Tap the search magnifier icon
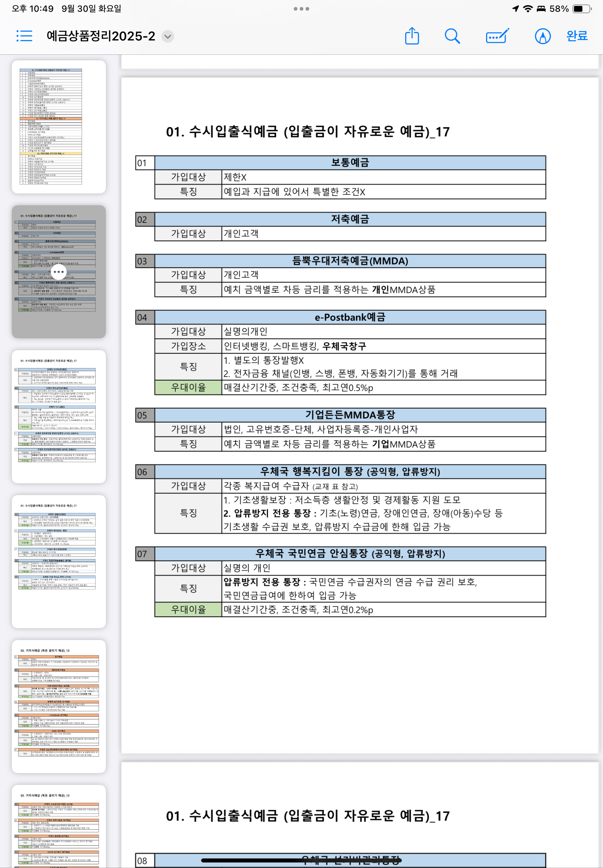The height and width of the screenshot is (868, 603). click(x=452, y=36)
